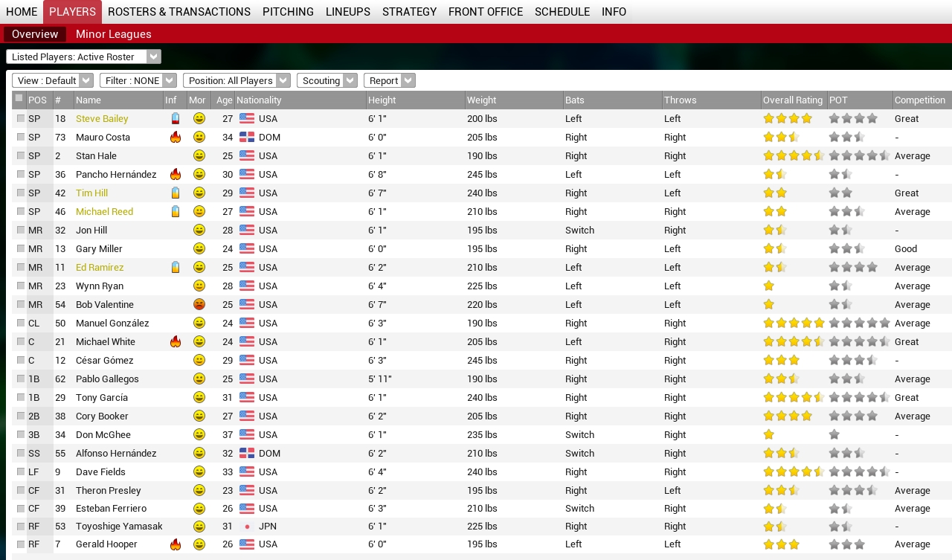This screenshot has height=560, width=952.
Task: Open Tim Hill's player page
Action: coord(91,193)
